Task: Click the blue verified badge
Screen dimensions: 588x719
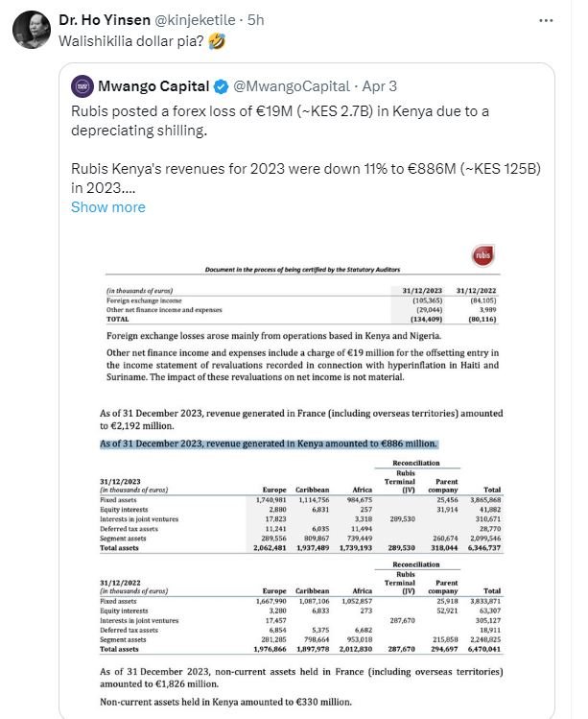Action: 220,87
